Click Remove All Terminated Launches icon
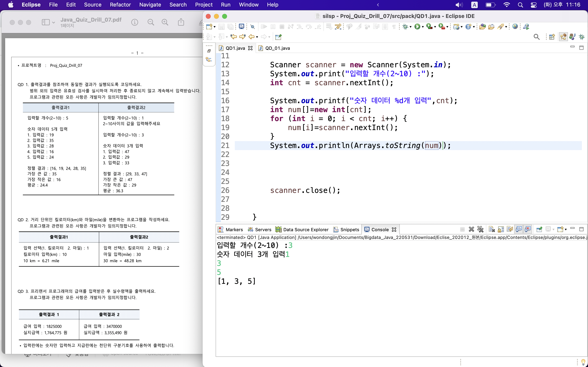Image resolution: width=588 pixels, height=367 pixels. click(x=480, y=229)
